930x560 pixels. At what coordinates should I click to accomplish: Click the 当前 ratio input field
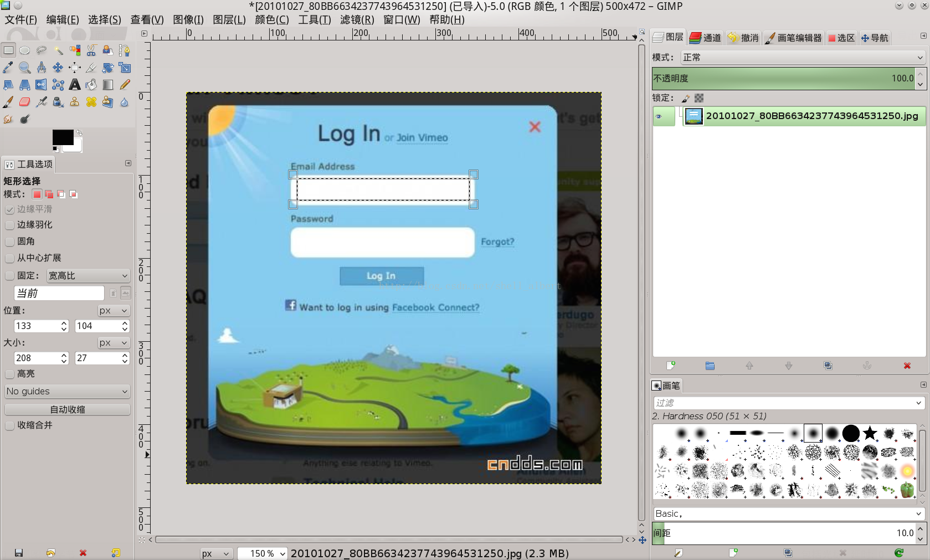[x=59, y=293]
